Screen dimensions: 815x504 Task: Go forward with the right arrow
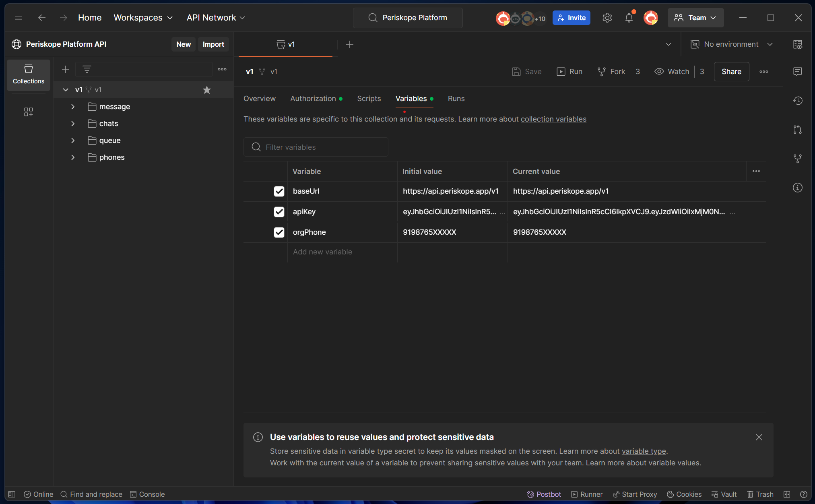coord(63,18)
